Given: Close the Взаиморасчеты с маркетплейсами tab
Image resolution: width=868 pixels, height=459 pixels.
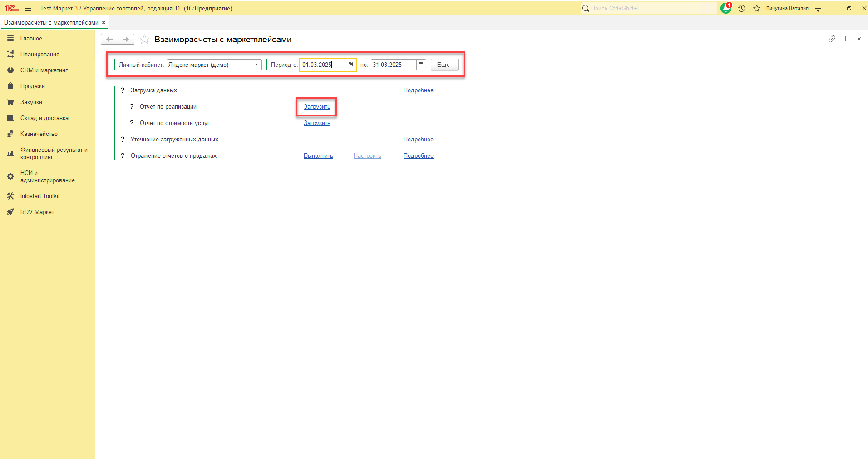Looking at the screenshot, I should click(104, 22).
